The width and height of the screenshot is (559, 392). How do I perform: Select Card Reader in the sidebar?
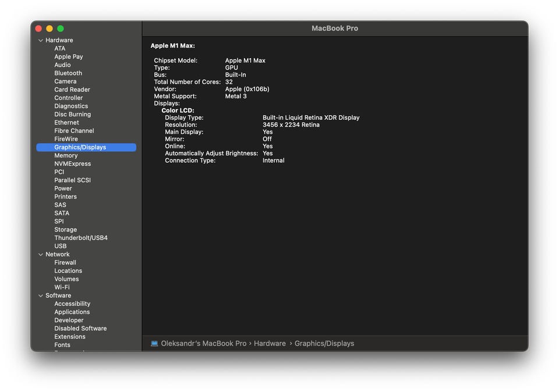coord(72,90)
